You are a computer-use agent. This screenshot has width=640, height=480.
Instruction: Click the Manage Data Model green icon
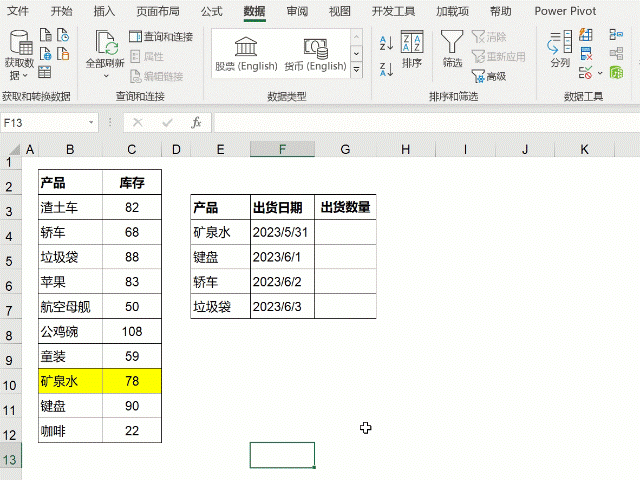point(616,73)
